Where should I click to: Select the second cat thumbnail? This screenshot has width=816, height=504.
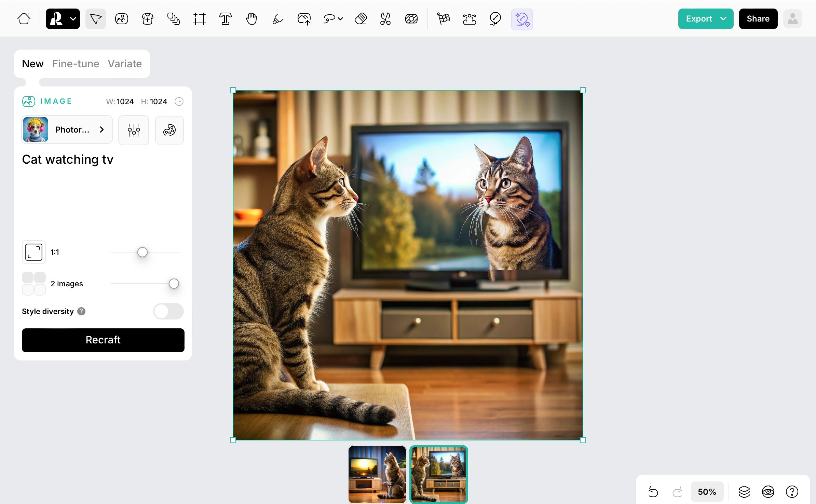point(439,473)
